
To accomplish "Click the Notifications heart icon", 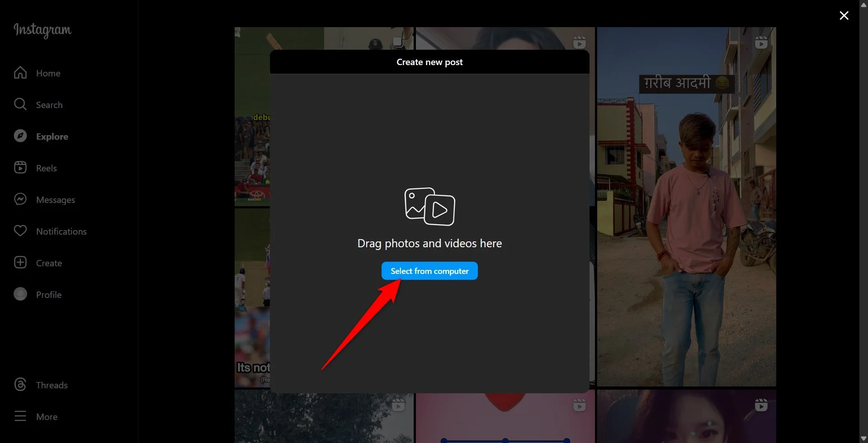I will tap(20, 231).
